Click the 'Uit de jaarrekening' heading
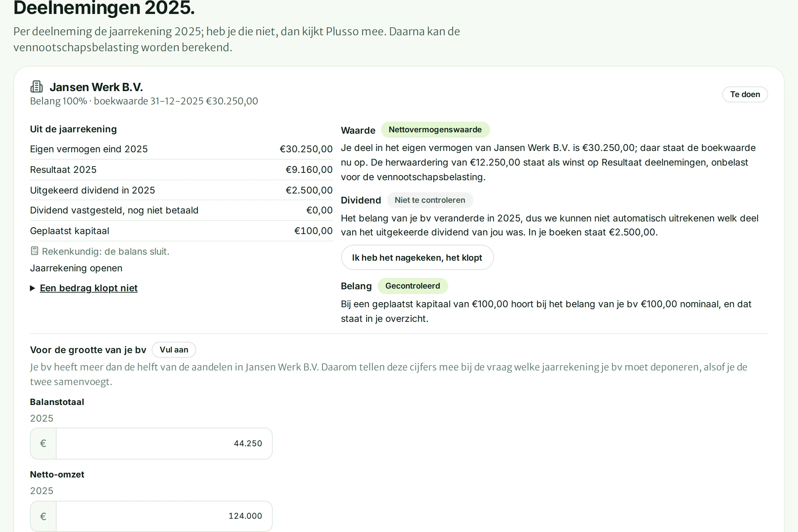This screenshot has width=798, height=532. click(x=73, y=129)
